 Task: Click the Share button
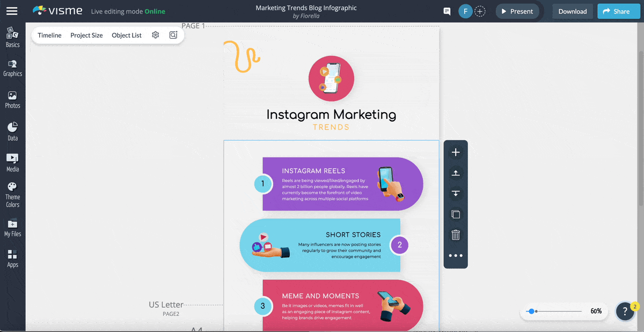(618, 11)
